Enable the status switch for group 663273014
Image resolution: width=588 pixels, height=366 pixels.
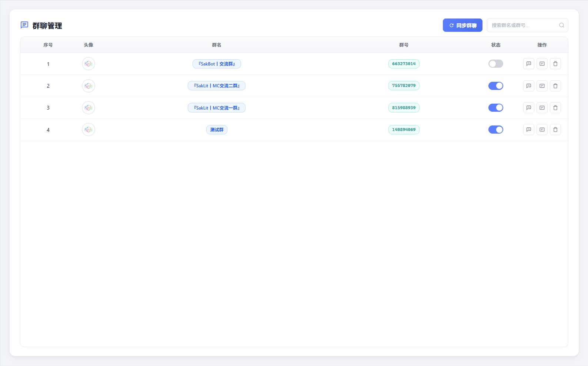click(496, 64)
